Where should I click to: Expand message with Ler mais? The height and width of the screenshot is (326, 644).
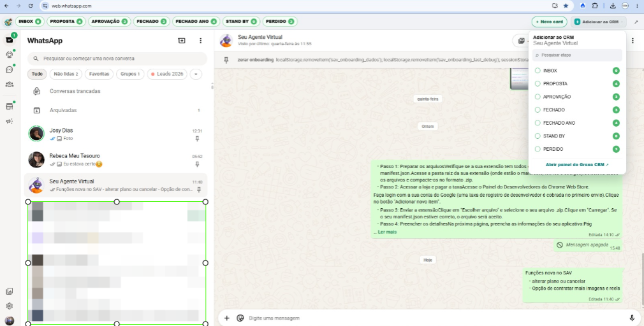click(387, 232)
